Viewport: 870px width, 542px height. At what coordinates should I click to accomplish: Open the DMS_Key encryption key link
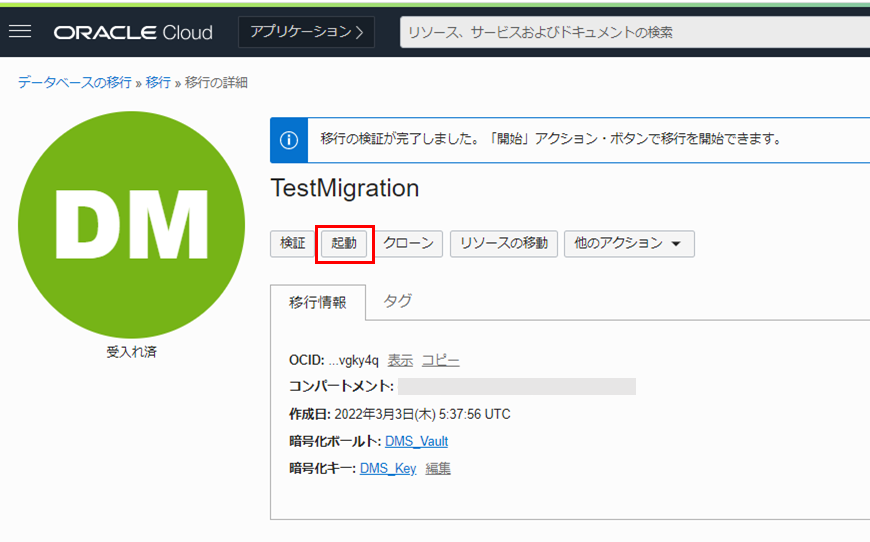(388, 468)
